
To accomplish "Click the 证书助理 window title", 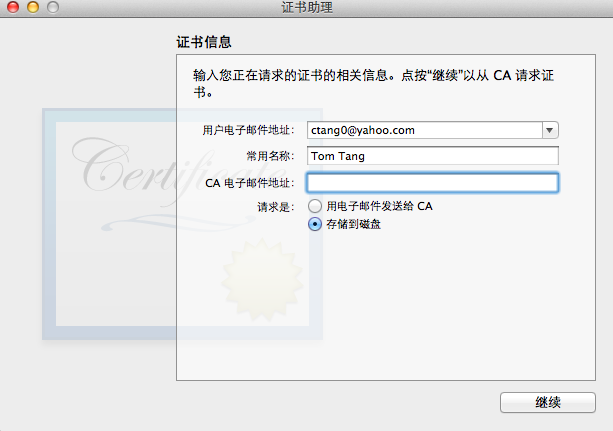I will (307, 7).
